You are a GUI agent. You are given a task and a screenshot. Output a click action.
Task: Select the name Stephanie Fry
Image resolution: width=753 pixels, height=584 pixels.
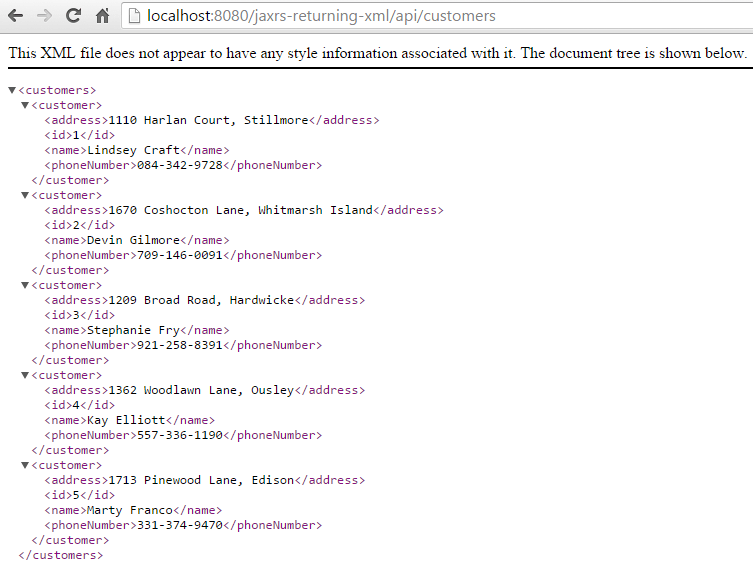(133, 330)
